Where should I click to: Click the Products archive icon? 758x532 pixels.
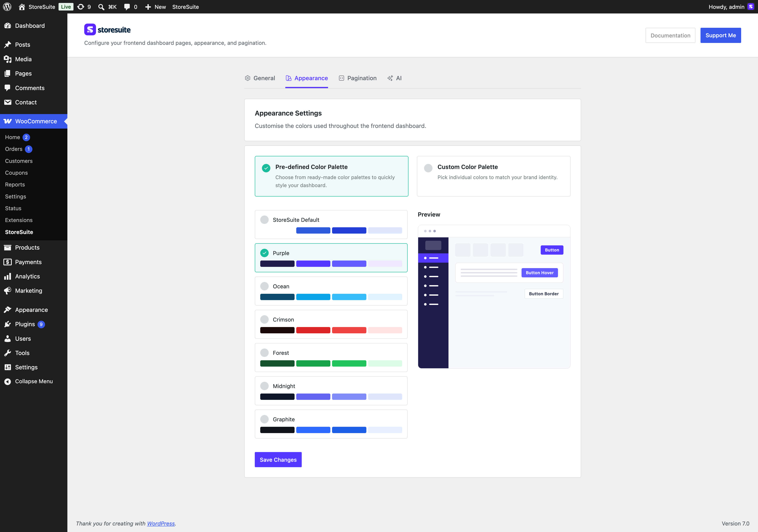[8, 247]
